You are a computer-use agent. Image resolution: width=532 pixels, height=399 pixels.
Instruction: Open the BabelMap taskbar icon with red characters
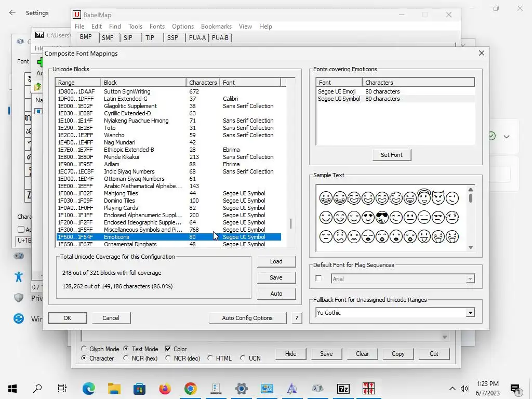368,389
